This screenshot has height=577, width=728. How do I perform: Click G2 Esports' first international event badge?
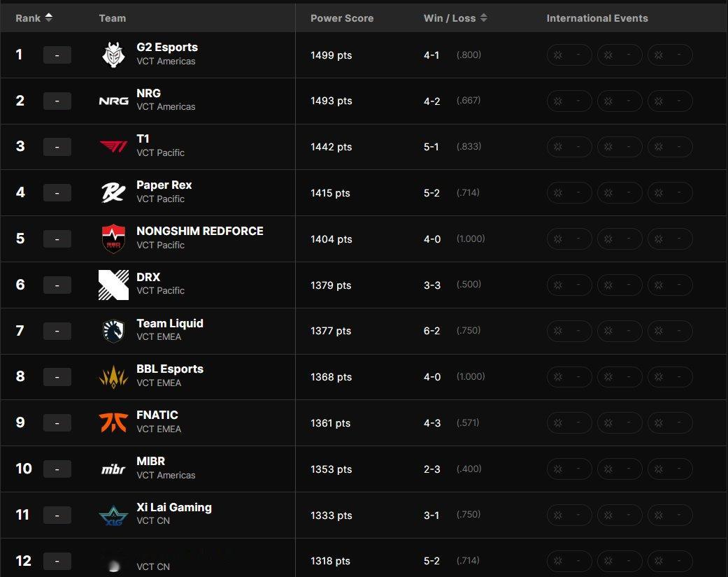569,55
